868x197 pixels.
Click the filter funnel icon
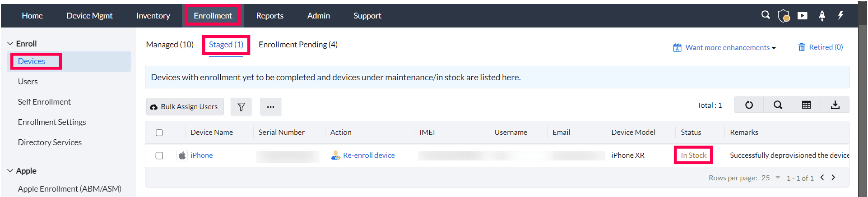(241, 107)
